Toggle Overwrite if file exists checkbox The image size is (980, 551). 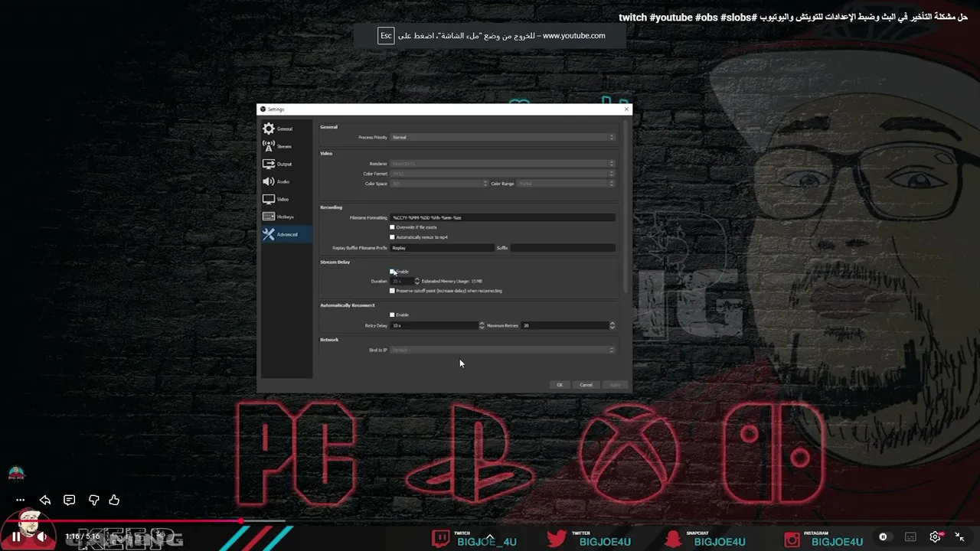pyautogui.click(x=392, y=227)
